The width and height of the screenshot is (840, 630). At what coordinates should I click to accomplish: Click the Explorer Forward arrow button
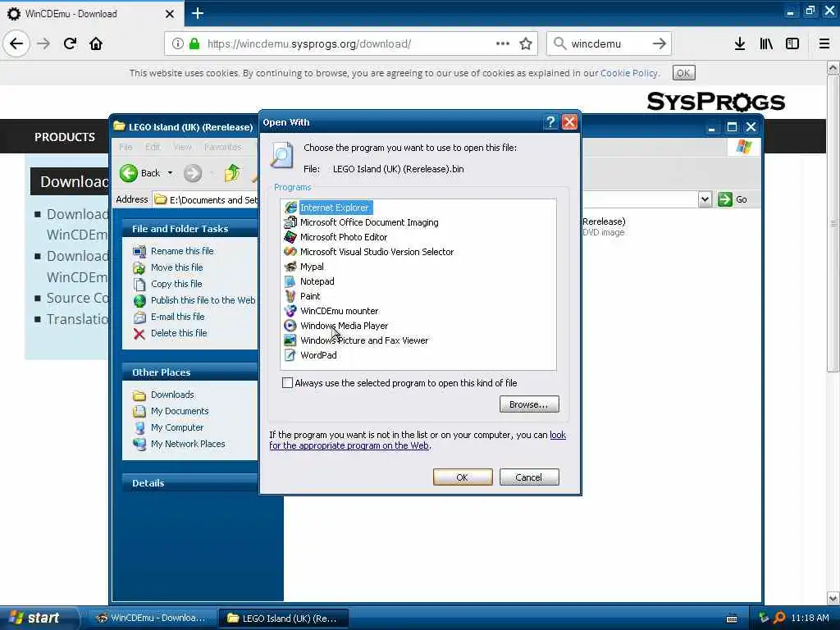193,173
